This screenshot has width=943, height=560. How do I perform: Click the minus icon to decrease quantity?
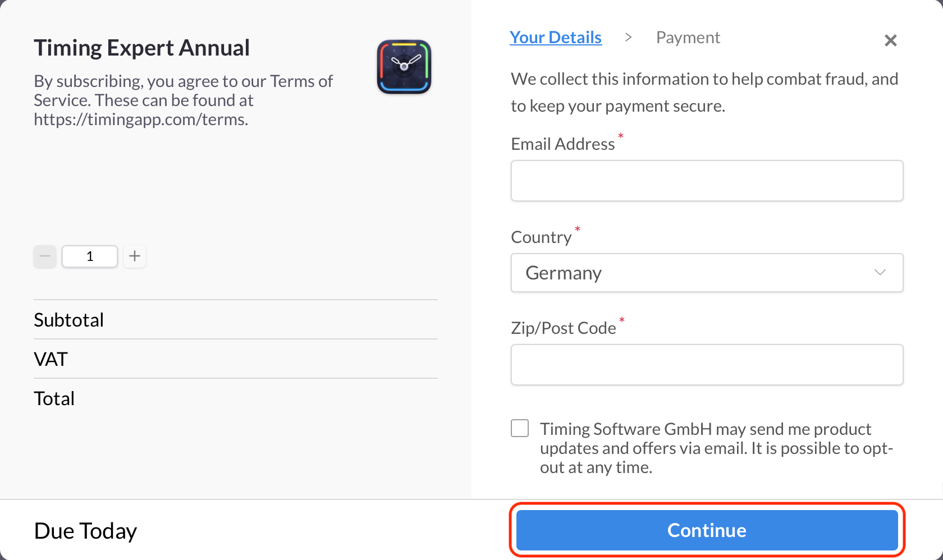coord(45,256)
